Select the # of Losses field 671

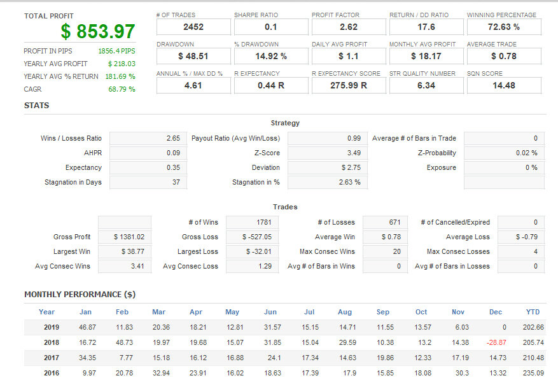[385, 222]
